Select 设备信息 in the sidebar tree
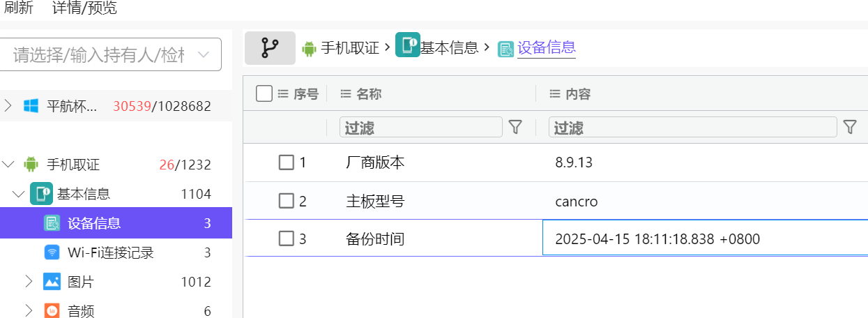The width and height of the screenshot is (868, 318). (94, 223)
